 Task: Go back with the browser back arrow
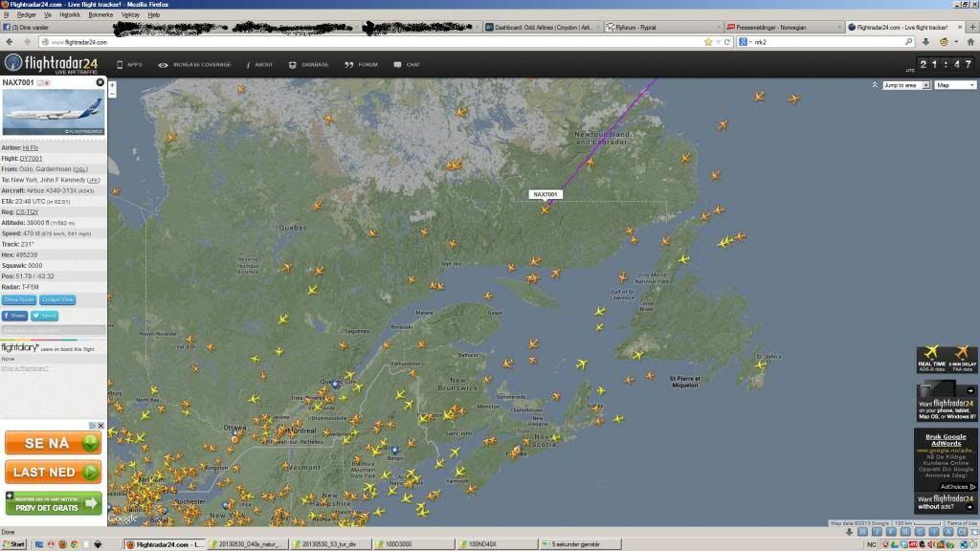click(10, 42)
